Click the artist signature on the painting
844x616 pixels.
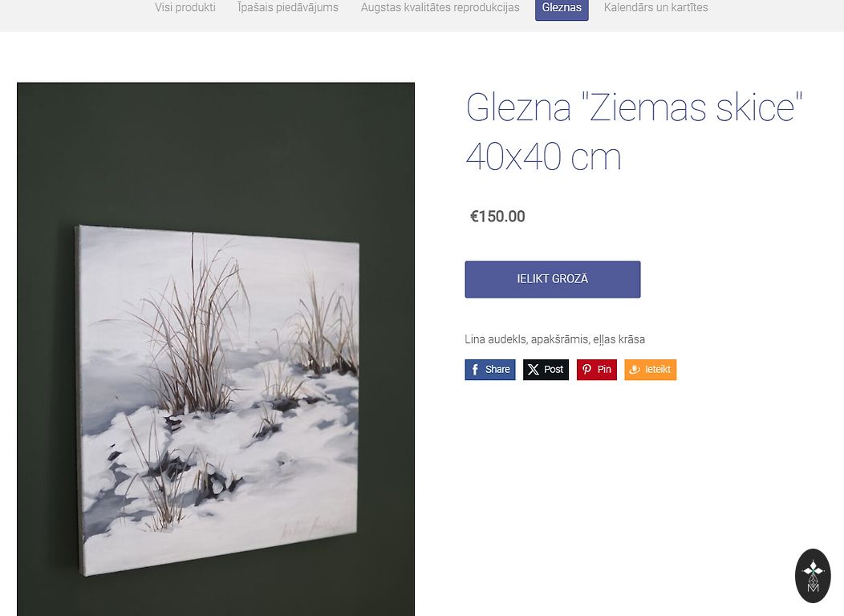point(310,529)
